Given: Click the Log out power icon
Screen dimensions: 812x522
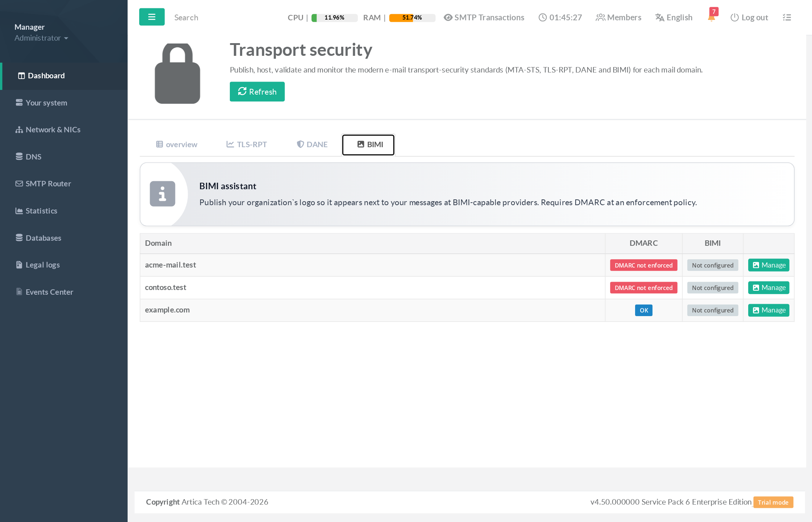Looking at the screenshot, I should click(x=734, y=17).
